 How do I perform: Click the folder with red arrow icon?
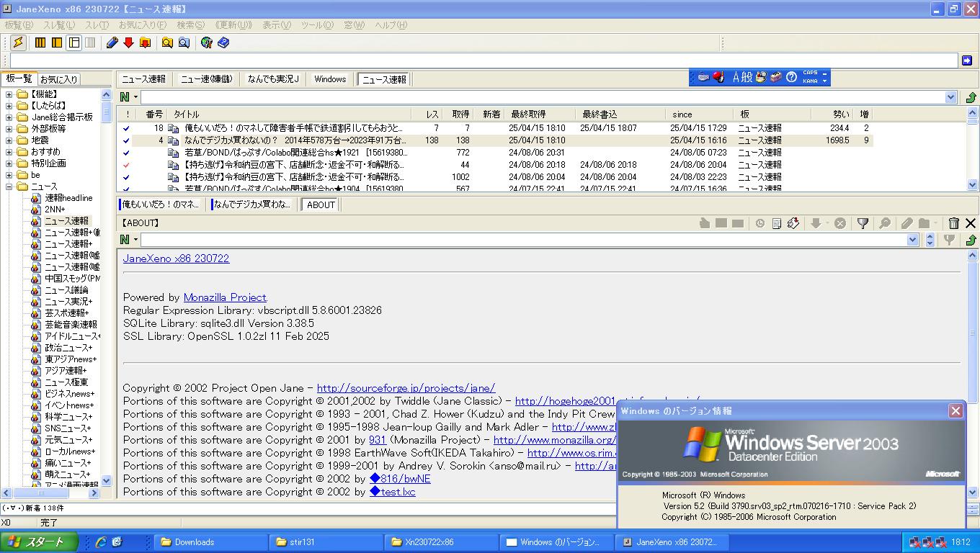145,42
